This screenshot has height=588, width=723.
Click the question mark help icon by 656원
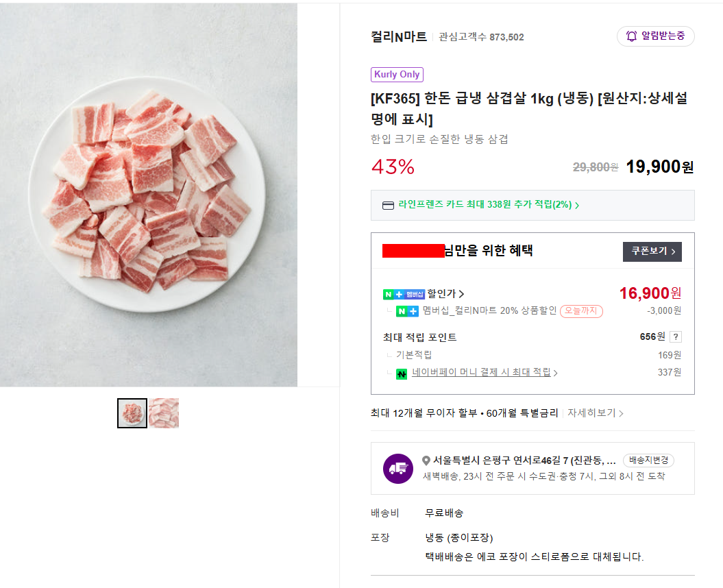coord(675,336)
